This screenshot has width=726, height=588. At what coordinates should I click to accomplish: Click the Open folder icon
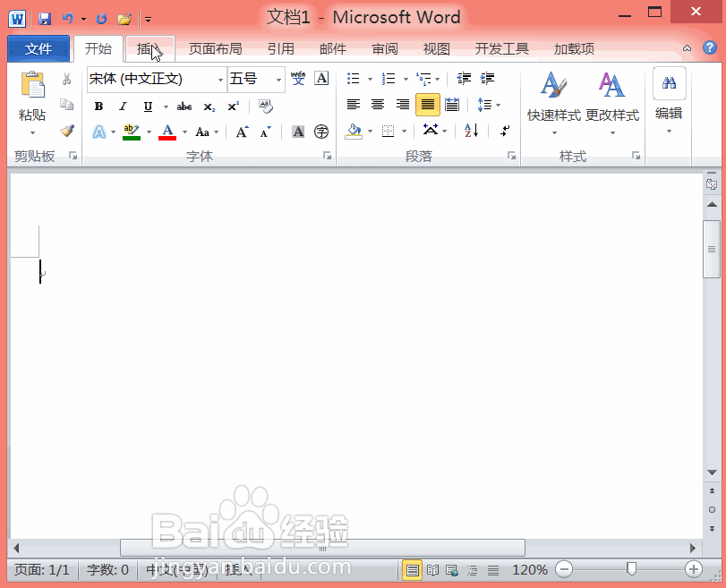click(x=124, y=19)
